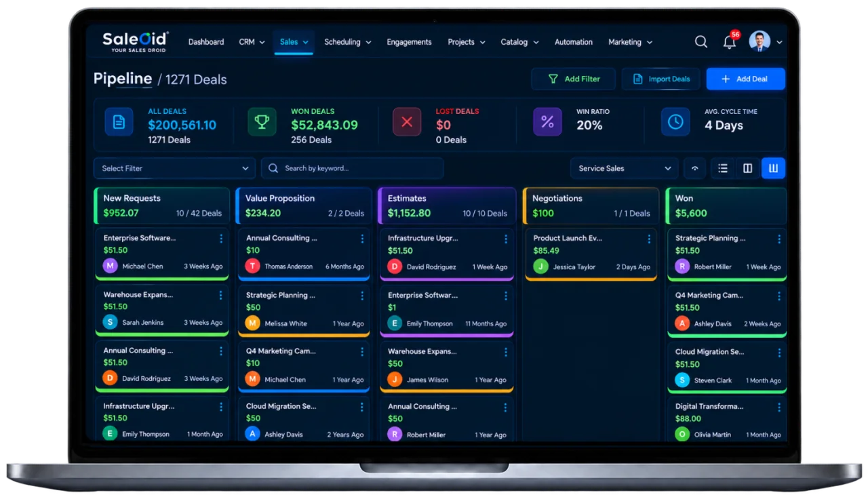Click the Import Deals button
This screenshot has width=868, height=495.
click(x=661, y=79)
